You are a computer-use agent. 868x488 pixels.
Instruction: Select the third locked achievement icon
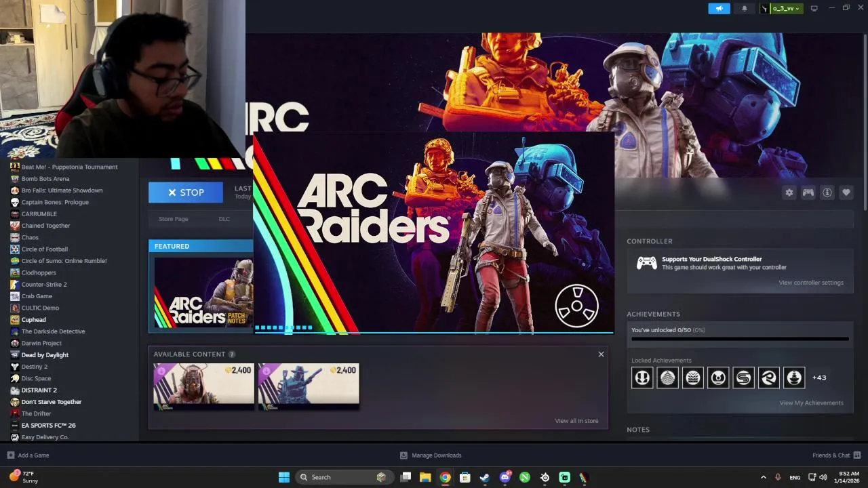[x=692, y=378]
